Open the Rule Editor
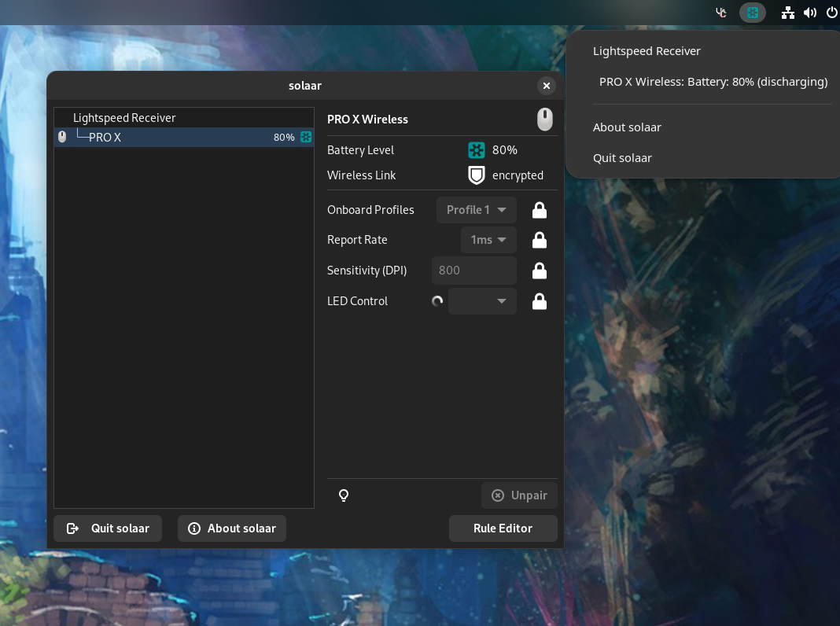Image resolution: width=840 pixels, height=626 pixels. 503,528
